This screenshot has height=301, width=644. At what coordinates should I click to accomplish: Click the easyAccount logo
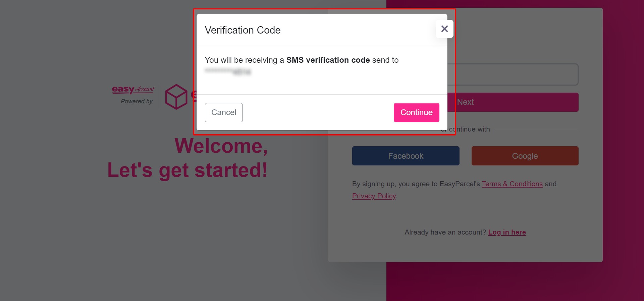pyautogui.click(x=133, y=90)
